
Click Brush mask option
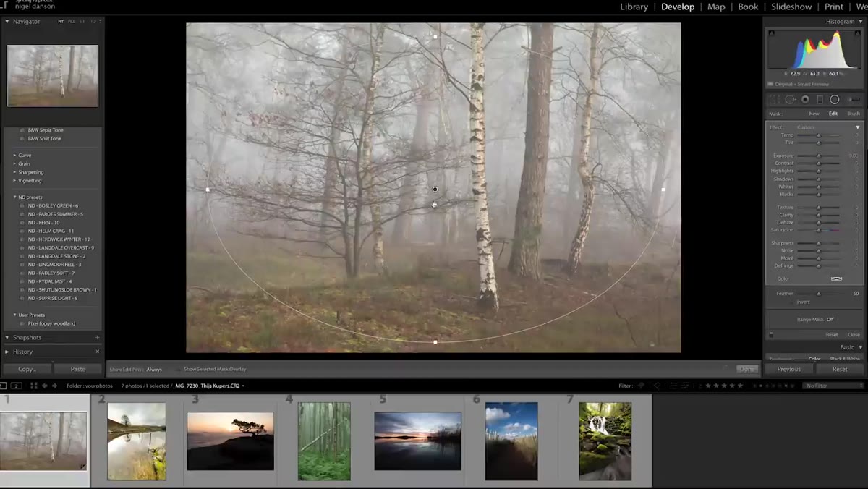854,114
